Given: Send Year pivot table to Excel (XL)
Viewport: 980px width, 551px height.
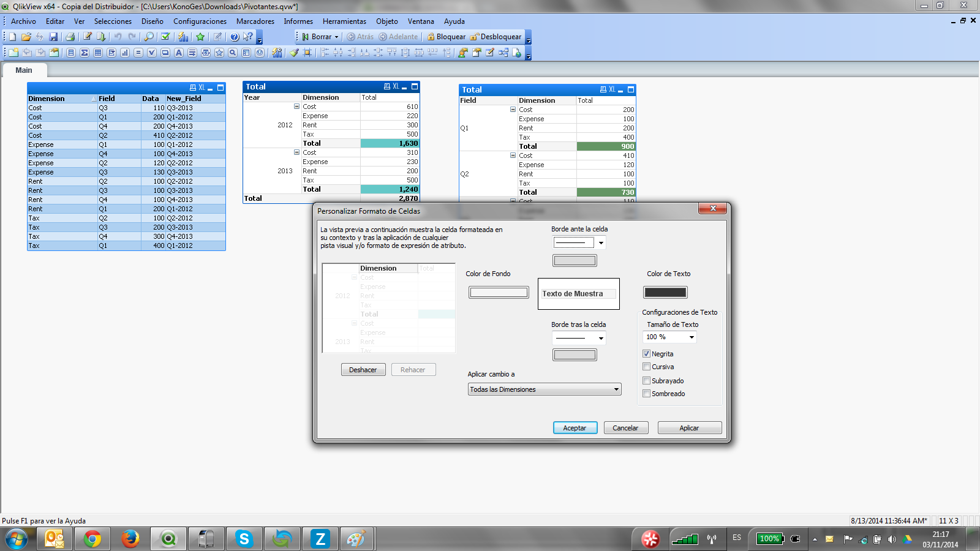Looking at the screenshot, I should click(x=396, y=86).
